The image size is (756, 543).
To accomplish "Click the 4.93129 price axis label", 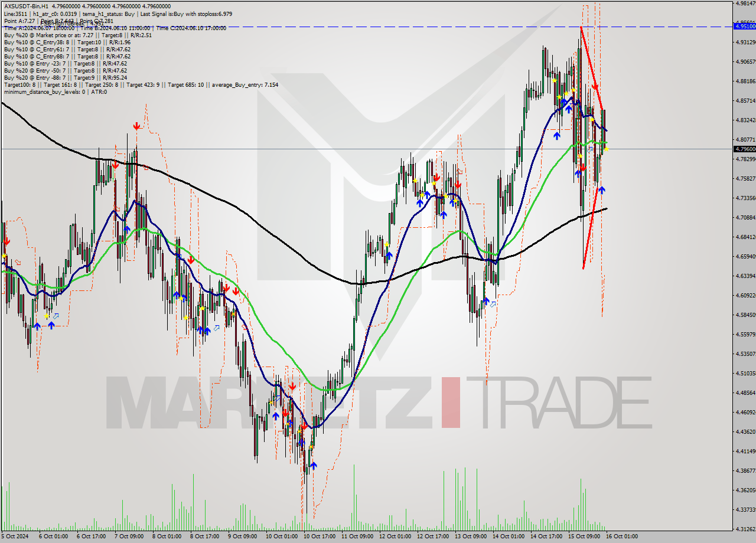I will pos(745,42).
